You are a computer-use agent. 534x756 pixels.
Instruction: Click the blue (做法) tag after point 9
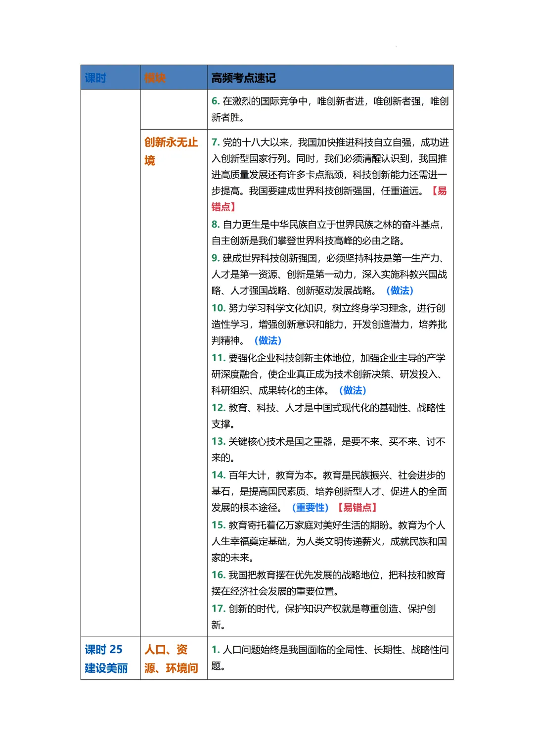click(x=400, y=291)
